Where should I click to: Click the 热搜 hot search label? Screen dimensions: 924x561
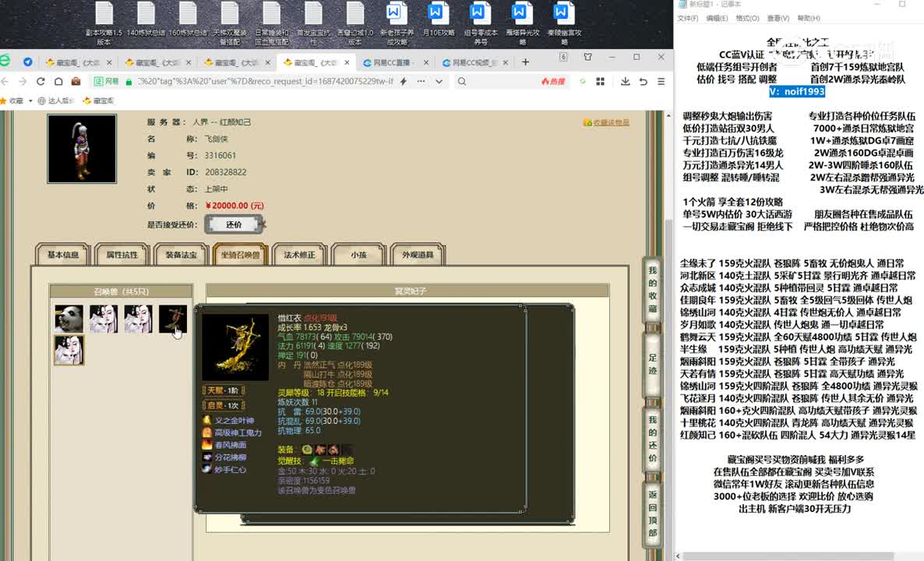tap(552, 81)
